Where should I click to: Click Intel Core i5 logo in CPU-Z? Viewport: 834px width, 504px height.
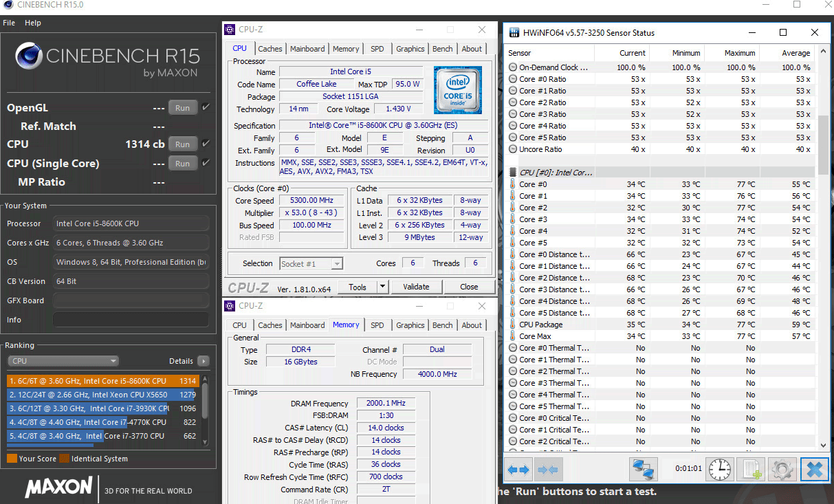coord(457,90)
